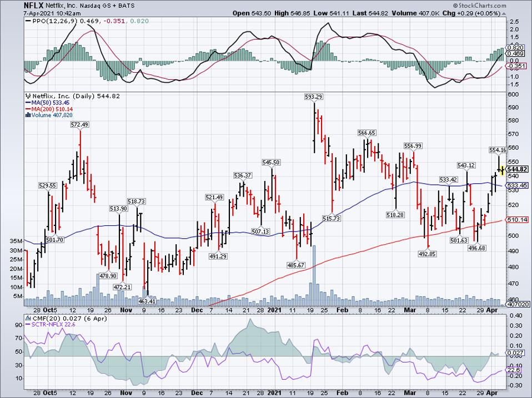Click the 485.67 price label
The image size is (532, 398).
click(296, 265)
